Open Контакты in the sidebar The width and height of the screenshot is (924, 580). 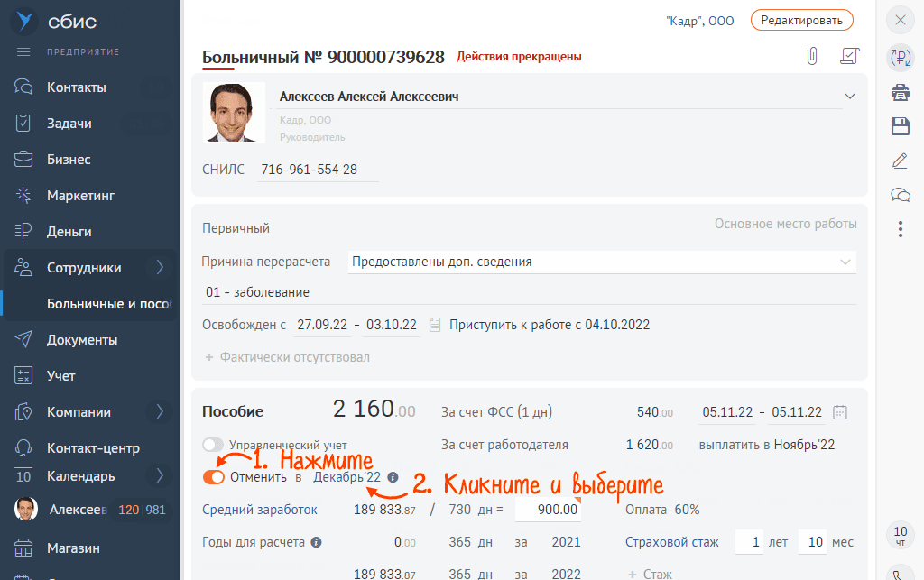[77, 87]
